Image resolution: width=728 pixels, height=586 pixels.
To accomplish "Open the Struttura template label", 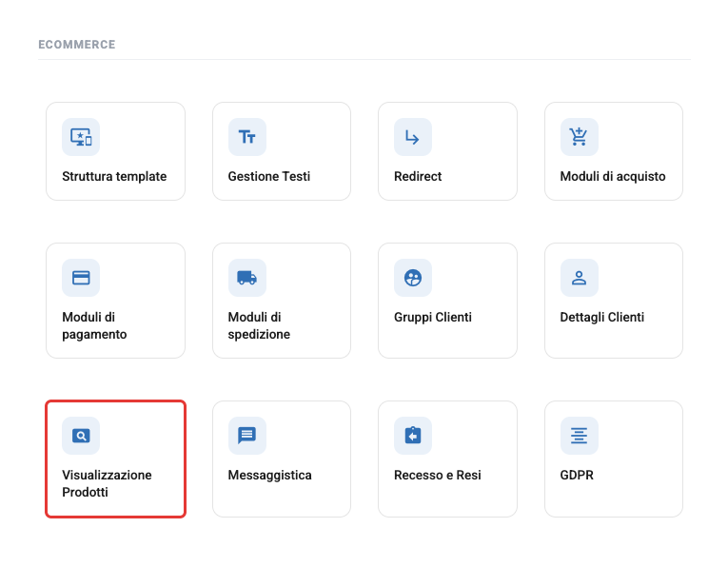I will pos(114,176).
